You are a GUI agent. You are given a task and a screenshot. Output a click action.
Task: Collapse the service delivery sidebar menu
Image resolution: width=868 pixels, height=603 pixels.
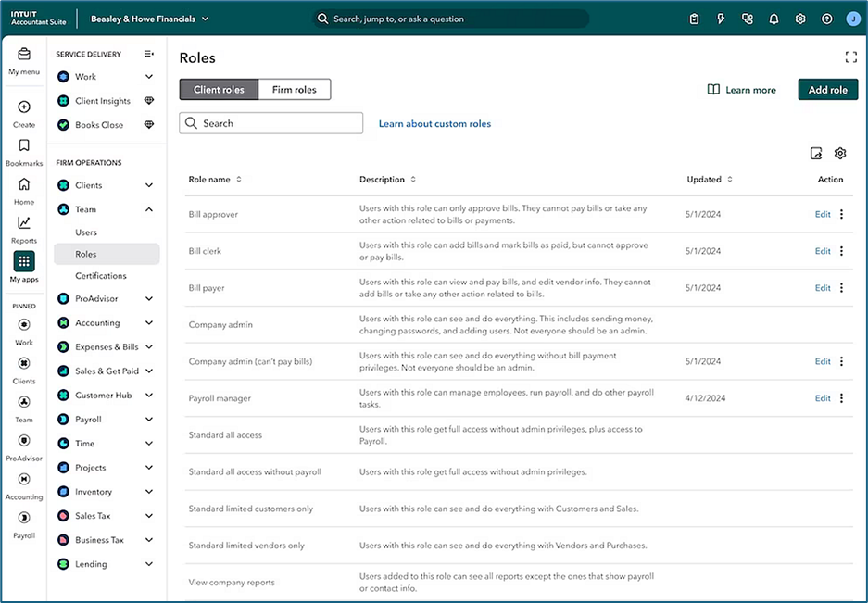(149, 54)
